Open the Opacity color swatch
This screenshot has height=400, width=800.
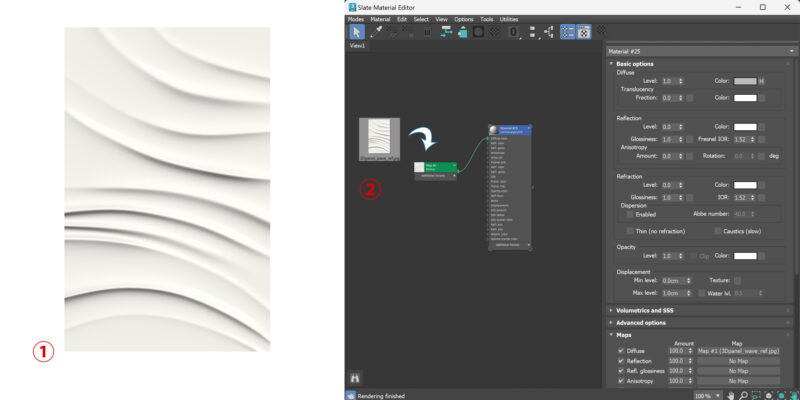(745, 256)
